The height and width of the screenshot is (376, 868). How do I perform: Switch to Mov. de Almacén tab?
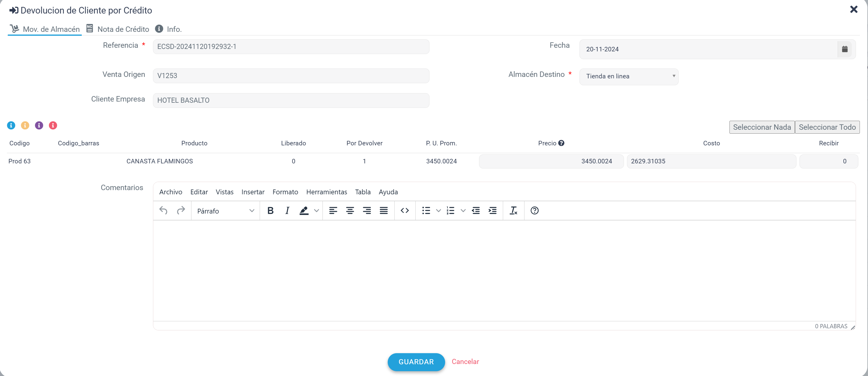(45, 29)
